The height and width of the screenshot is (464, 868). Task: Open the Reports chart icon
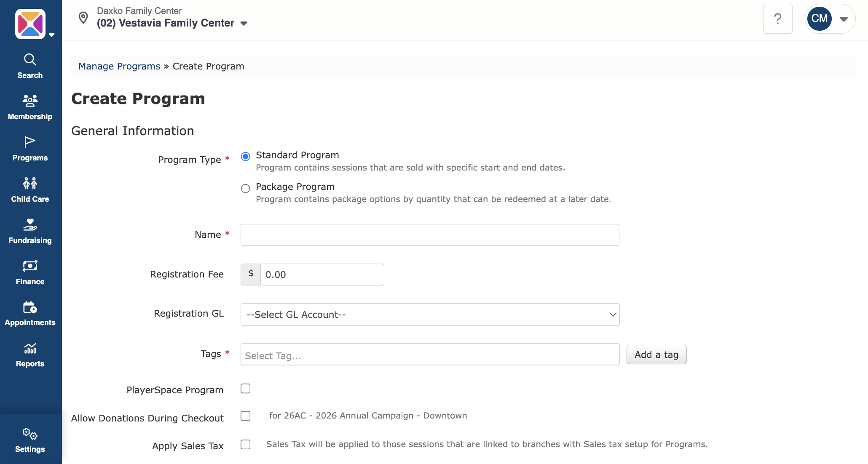pyautogui.click(x=30, y=349)
